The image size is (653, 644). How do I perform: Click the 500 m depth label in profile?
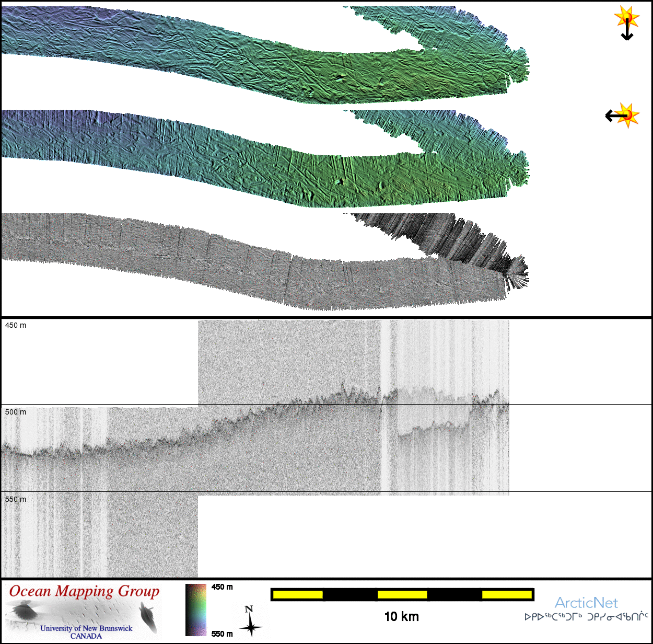point(16,412)
